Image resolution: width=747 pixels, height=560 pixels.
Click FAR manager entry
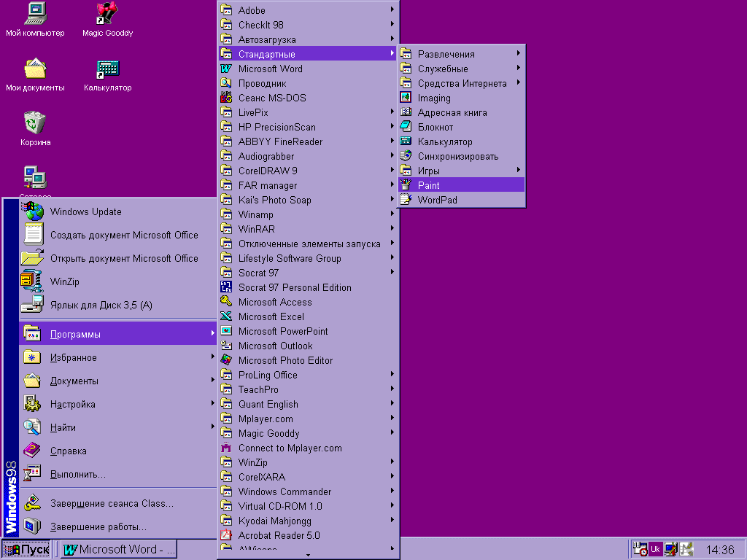[309, 185]
